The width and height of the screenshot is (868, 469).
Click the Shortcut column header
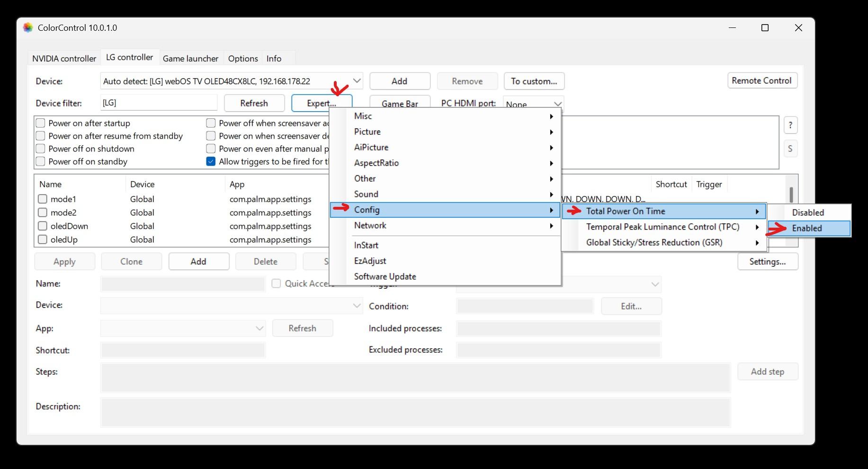671,184
